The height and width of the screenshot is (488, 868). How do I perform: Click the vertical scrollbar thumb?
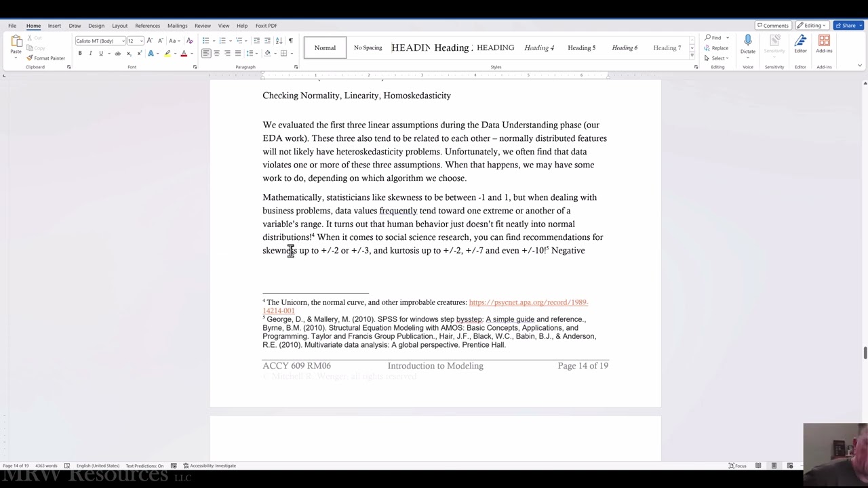(865, 353)
